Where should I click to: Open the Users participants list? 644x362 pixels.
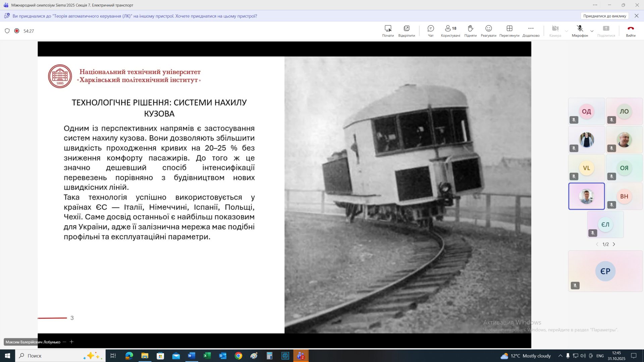[450, 31]
